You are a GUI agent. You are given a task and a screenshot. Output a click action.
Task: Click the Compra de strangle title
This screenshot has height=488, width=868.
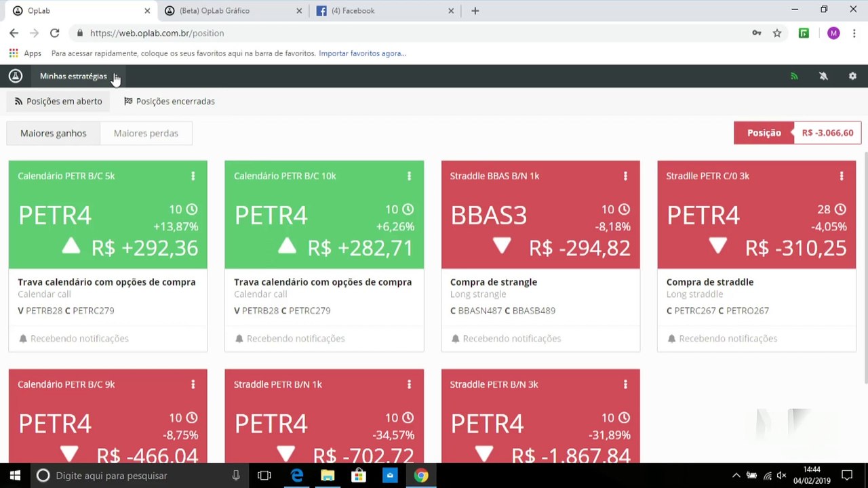click(494, 282)
